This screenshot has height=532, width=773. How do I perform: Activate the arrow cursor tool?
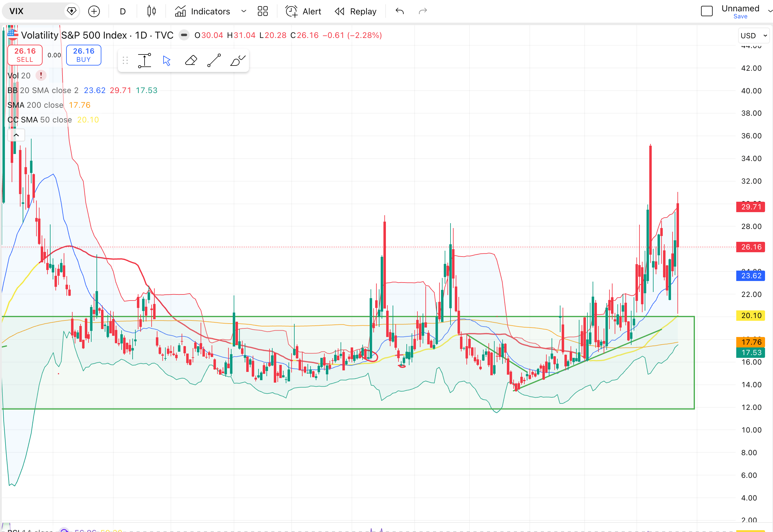coord(167,60)
